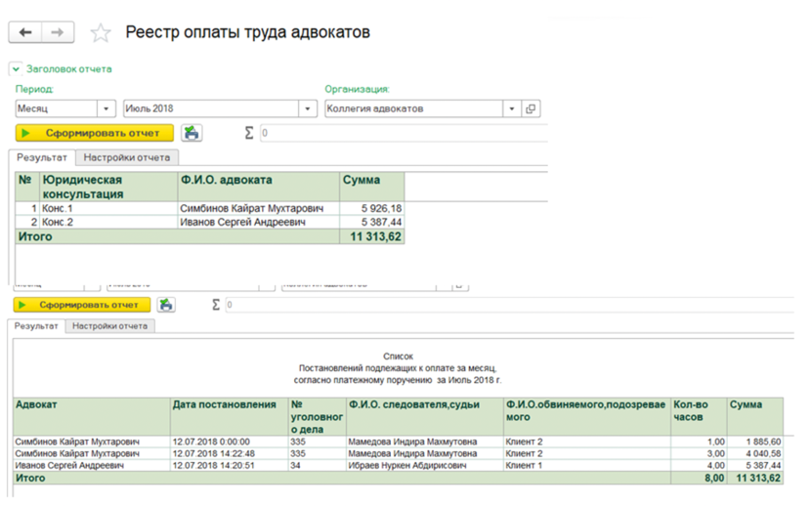Select the sum 1 885,60 cell

(x=755, y=442)
